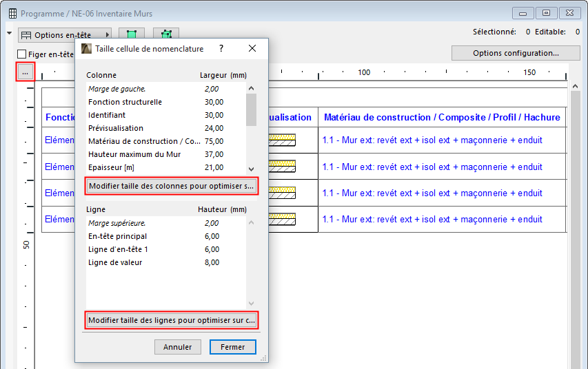Select Matériau de construction column row

(166, 141)
